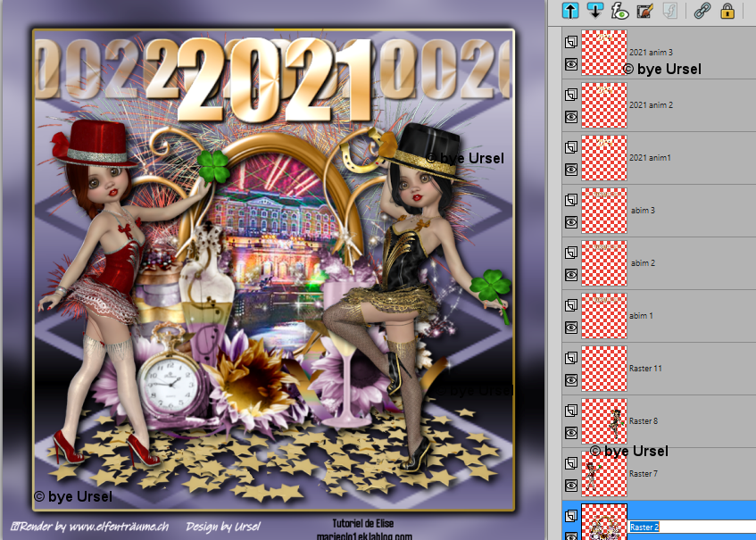Screen dimensions: 756x540
Task: Select the 2021 anim 2 layer thumbnail
Action: tap(604, 105)
